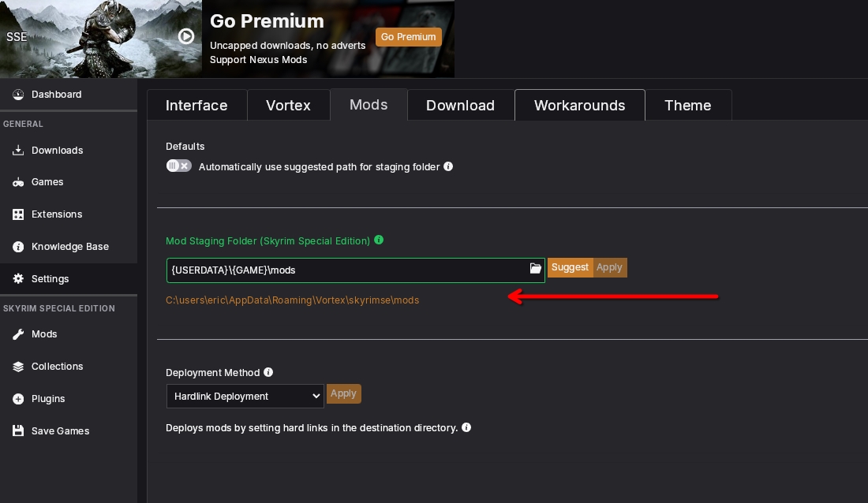Viewport: 868px width, 503px height.
Task: Open Plugins page from sidebar
Action: [69, 399]
